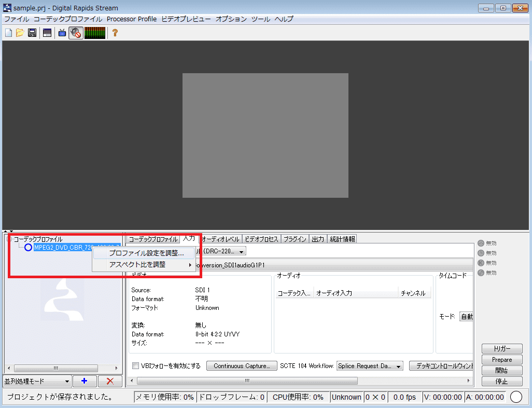Switch to the ビデオプロセス tab
The height and width of the screenshot is (408, 532).
click(261, 239)
